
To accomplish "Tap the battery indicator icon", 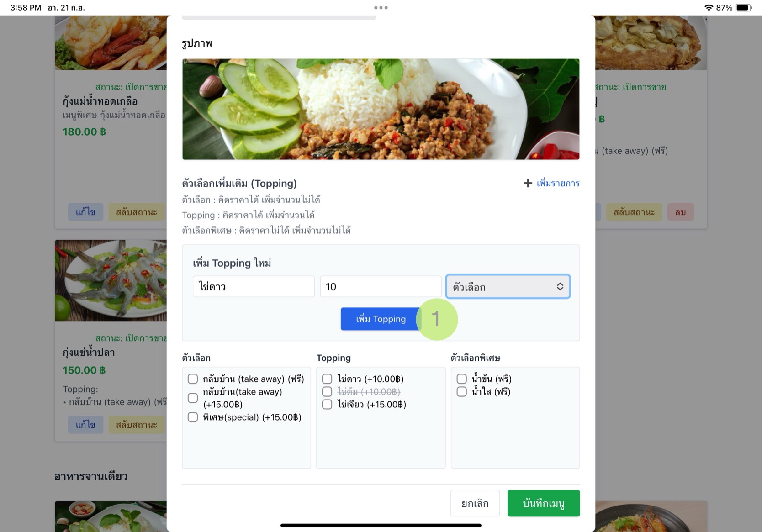I will (743, 8).
